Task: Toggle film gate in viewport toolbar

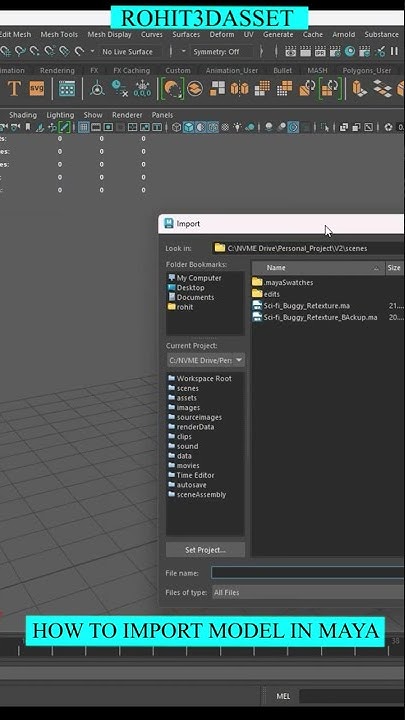Action: 96,127
